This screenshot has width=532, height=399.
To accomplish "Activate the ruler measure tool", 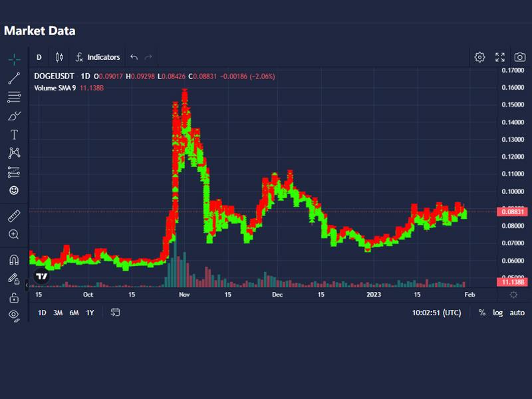I will [14, 216].
